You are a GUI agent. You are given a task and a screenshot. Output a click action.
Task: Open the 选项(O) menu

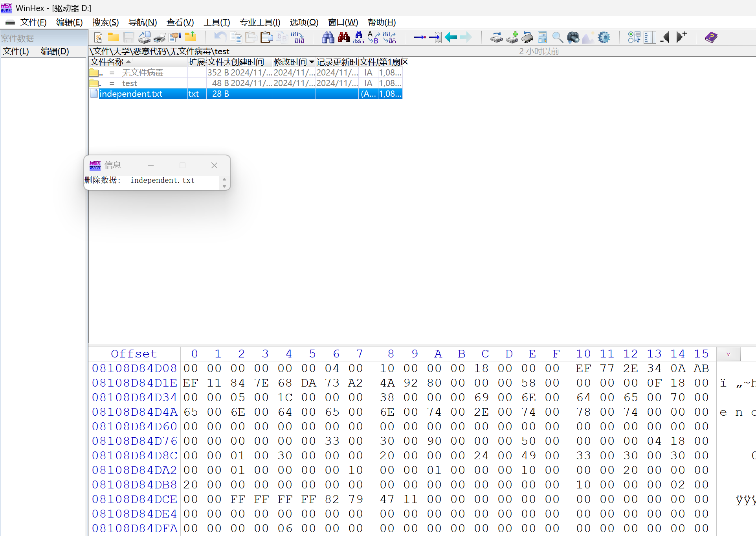click(304, 22)
